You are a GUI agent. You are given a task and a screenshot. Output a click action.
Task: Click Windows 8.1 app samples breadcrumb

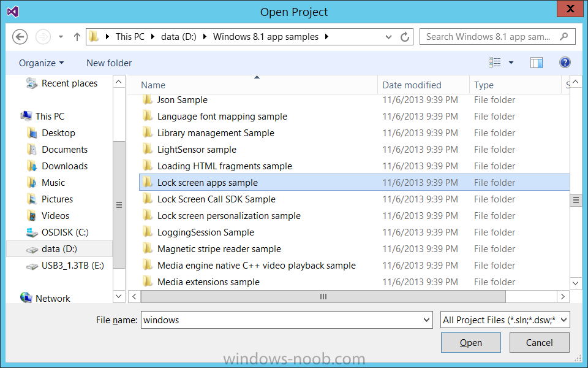click(x=265, y=37)
